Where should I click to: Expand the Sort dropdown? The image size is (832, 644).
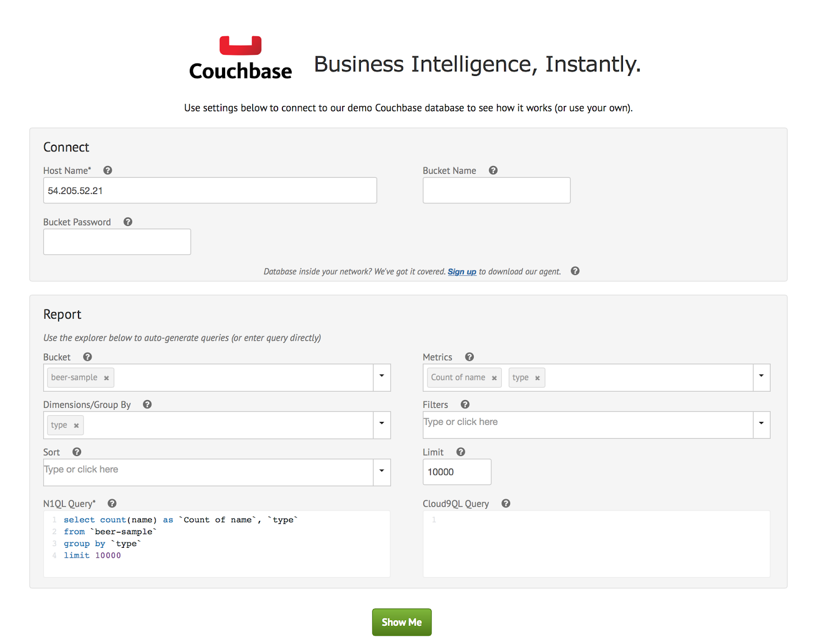(x=382, y=471)
